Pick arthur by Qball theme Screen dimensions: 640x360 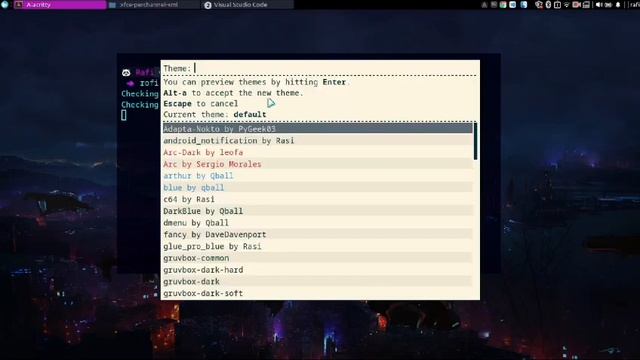[318, 176]
